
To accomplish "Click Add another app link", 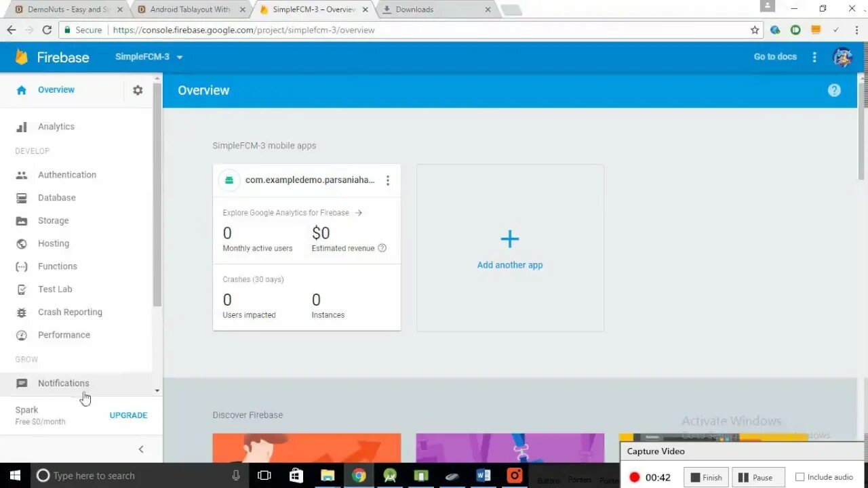I will (510, 265).
